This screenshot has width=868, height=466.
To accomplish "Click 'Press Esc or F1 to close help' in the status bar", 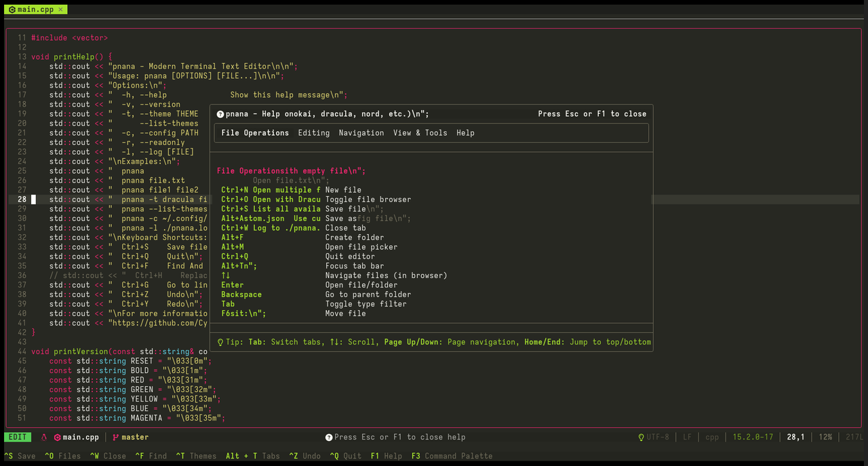I will point(400,438).
